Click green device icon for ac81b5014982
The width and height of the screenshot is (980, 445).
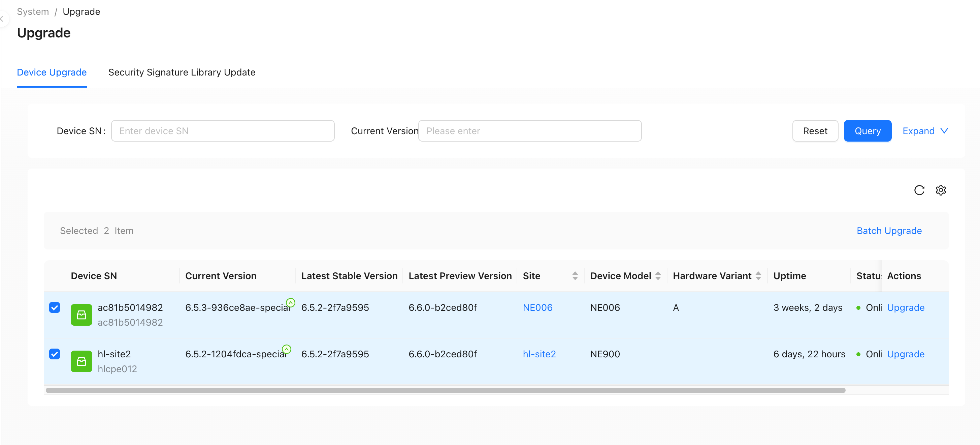pyautogui.click(x=81, y=315)
